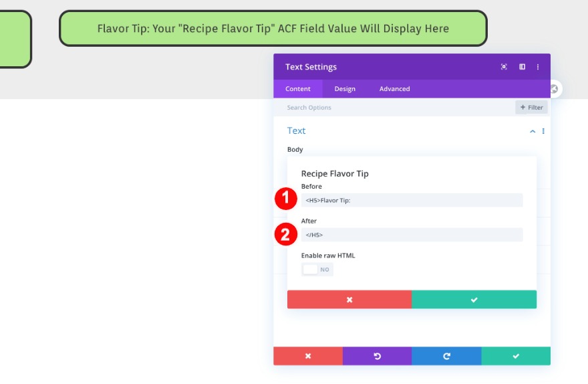This screenshot has width=588, height=384.
Task: Click the After text field
Action: (412, 235)
